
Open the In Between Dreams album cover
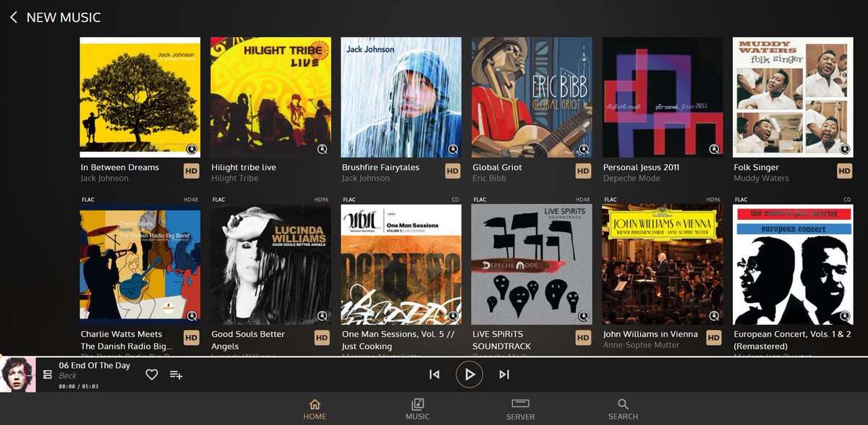click(x=140, y=98)
